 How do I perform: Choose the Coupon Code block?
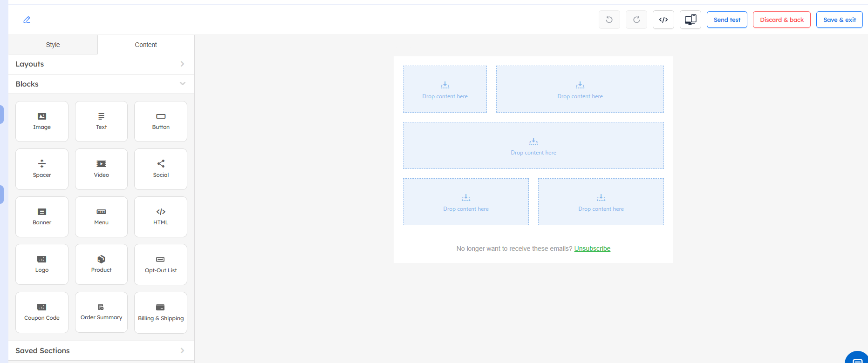(42, 312)
